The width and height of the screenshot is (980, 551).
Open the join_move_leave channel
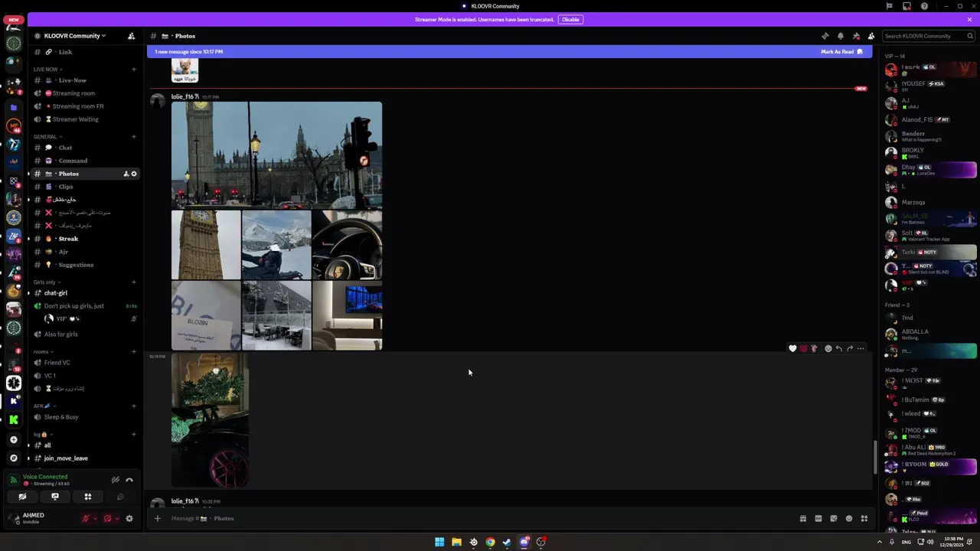click(86, 458)
